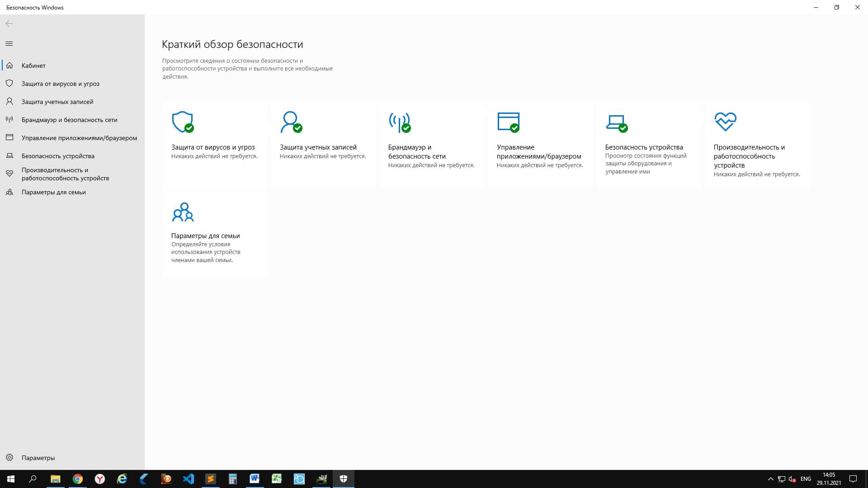Open Google Chrome from the taskbar
The image size is (868, 488).
[x=78, y=479]
